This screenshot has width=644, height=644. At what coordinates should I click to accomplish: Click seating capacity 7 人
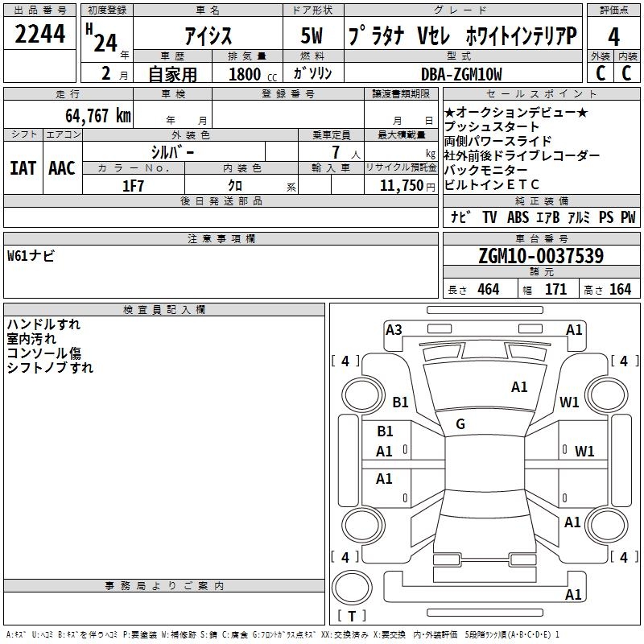[346, 152]
